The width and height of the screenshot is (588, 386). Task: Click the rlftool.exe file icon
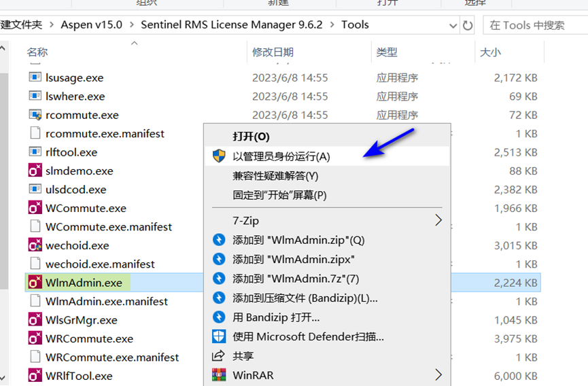coord(35,152)
